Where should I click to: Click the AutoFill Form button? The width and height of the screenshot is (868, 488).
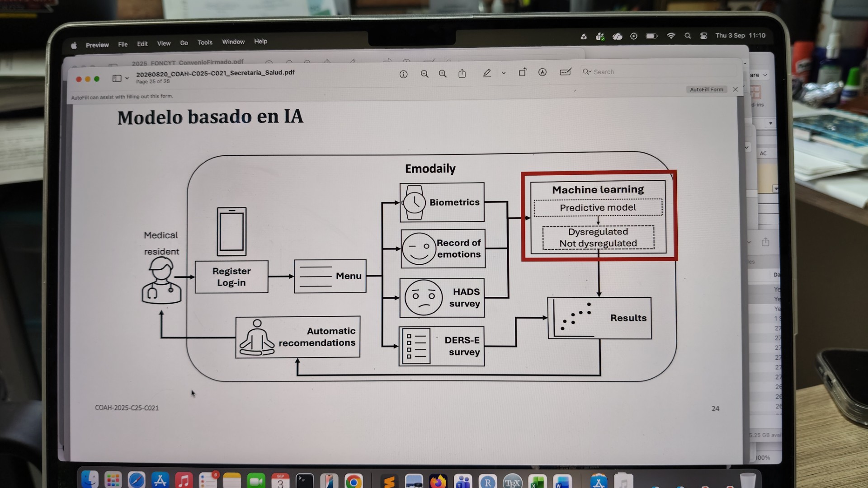point(706,89)
